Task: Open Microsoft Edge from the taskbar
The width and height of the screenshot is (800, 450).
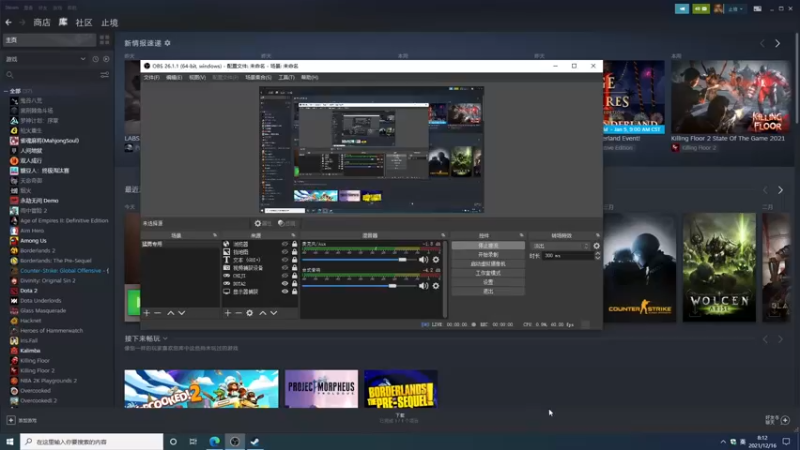Action: (214, 441)
